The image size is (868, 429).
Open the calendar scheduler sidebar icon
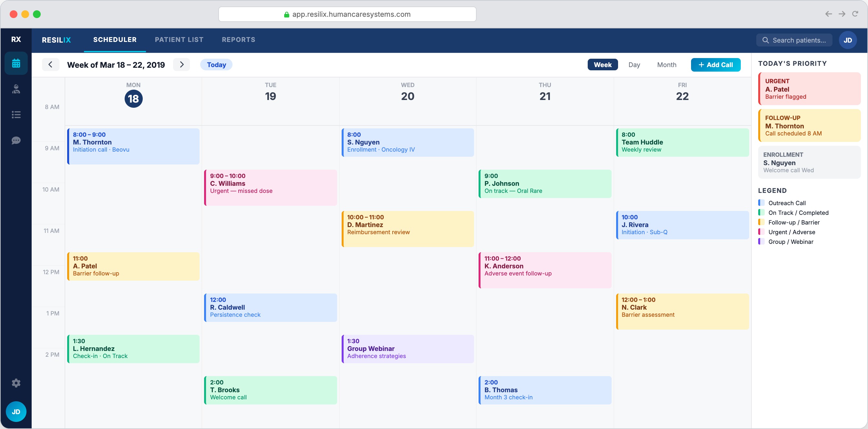(x=16, y=63)
